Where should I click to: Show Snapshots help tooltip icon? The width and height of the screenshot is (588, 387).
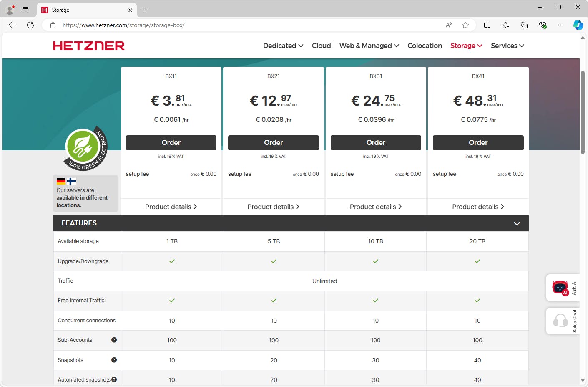pos(114,360)
